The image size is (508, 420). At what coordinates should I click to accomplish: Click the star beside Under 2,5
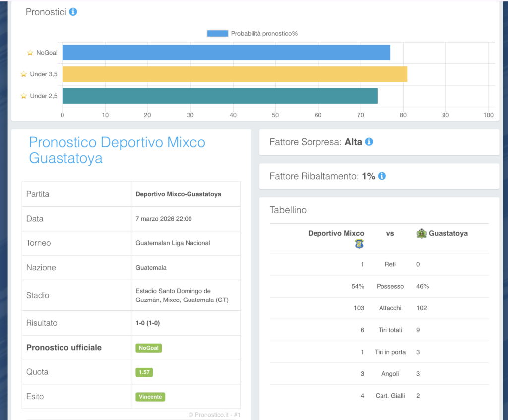pyautogui.click(x=24, y=96)
